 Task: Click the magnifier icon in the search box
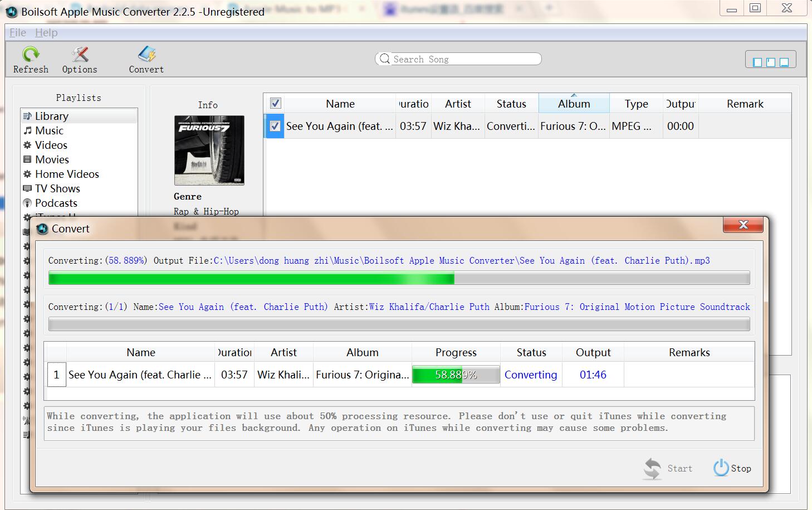tap(385, 59)
